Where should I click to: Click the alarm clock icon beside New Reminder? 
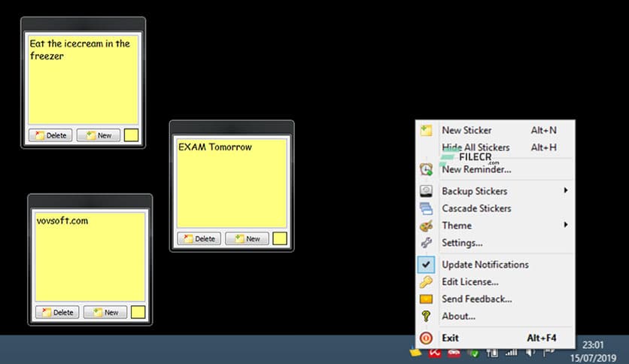426,169
